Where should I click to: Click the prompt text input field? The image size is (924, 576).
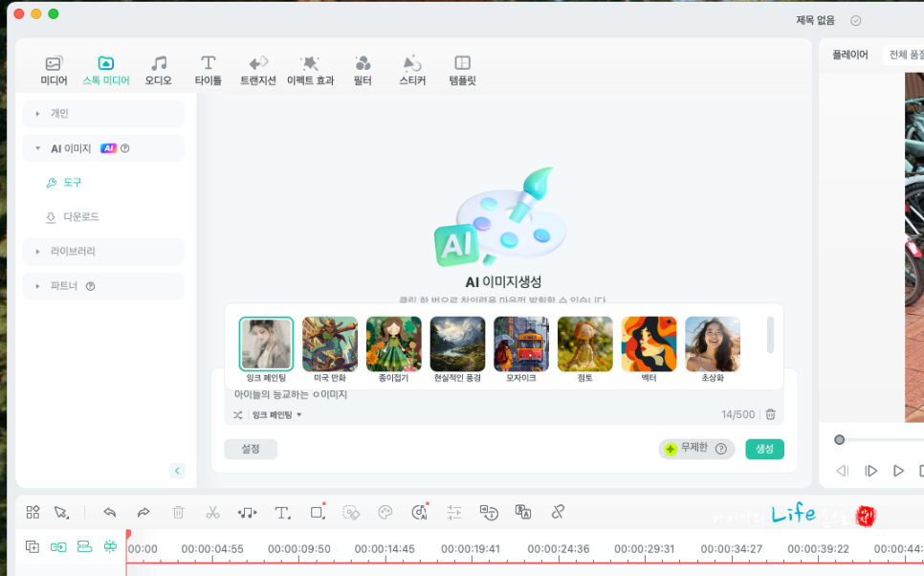(x=504, y=394)
